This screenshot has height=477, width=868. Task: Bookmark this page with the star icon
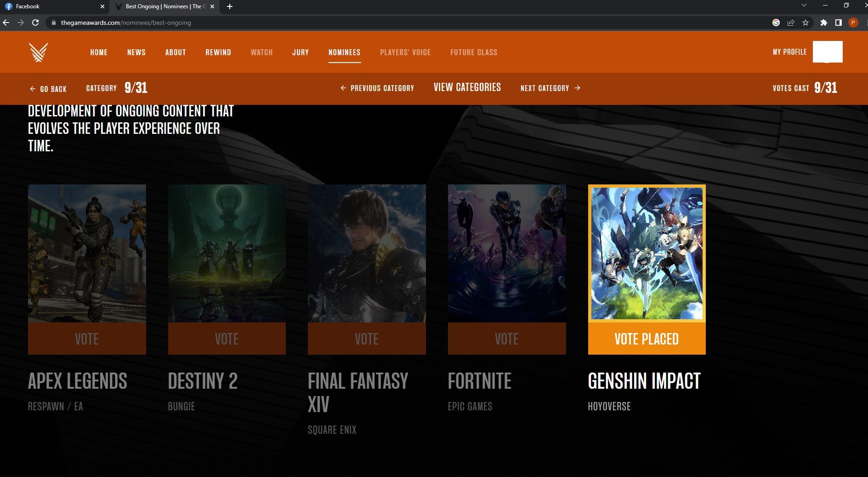tap(805, 23)
